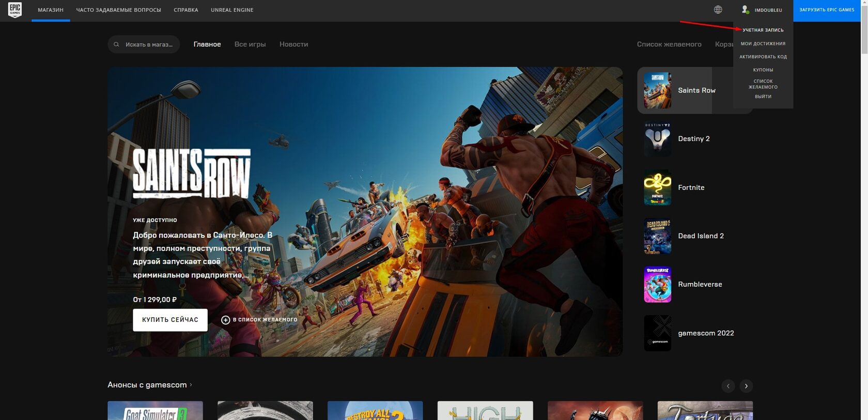The image size is (868, 420).
Task: Click В СПИСОК ЖЕЛАЕМОГО link
Action: point(265,320)
